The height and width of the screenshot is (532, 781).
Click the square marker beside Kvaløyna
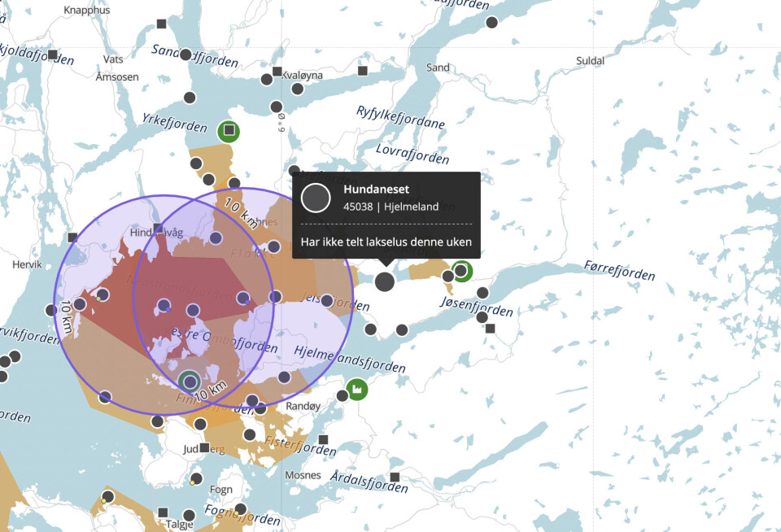point(277,72)
